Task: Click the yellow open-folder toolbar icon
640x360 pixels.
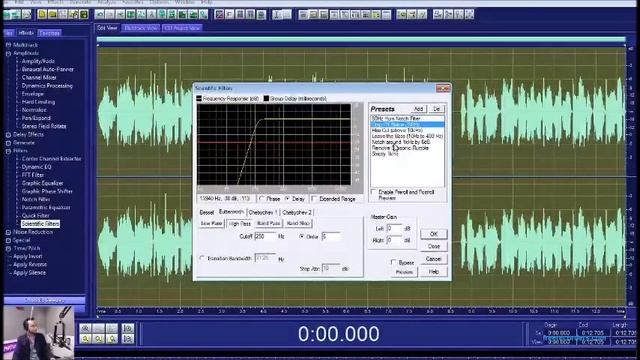Action: [53, 14]
